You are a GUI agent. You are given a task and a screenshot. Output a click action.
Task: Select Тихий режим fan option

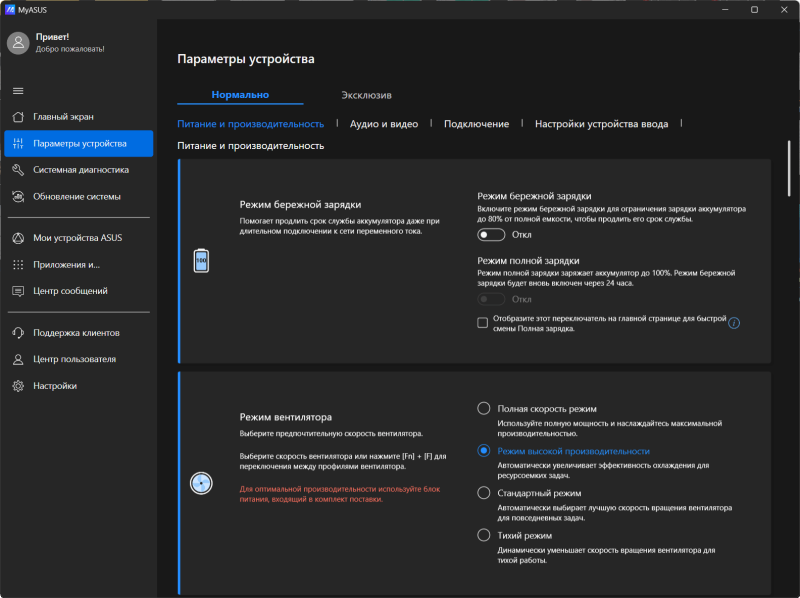tap(484, 536)
